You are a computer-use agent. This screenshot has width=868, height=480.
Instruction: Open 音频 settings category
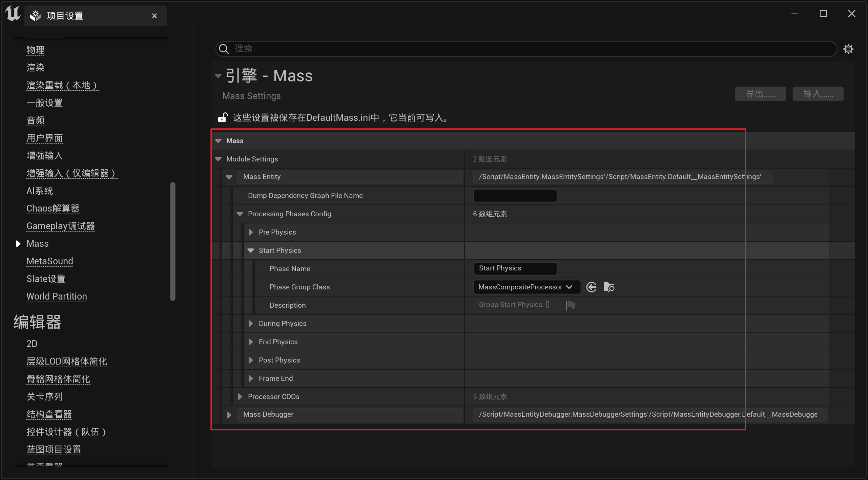[36, 121]
